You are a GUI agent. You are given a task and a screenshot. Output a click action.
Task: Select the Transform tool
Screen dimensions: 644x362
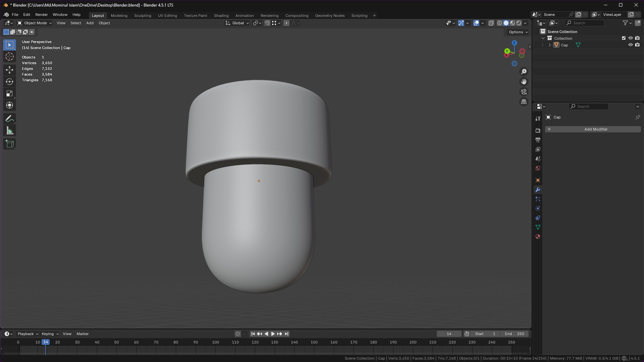(9, 105)
